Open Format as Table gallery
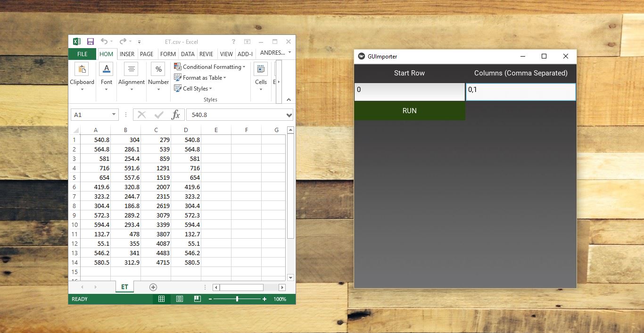The width and height of the screenshot is (644, 333). tap(200, 78)
